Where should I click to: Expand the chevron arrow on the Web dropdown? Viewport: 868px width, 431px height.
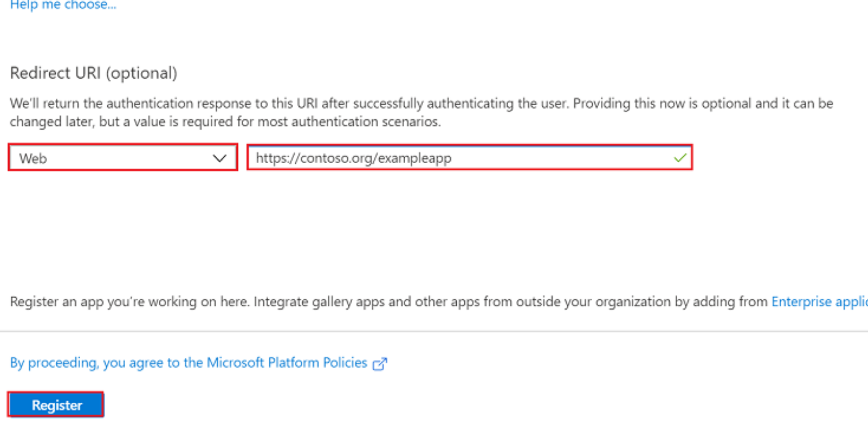pyautogui.click(x=219, y=158)
